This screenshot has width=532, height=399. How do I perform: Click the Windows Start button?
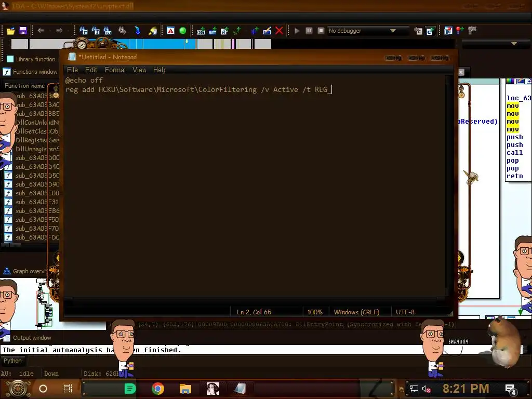point(18,389)
